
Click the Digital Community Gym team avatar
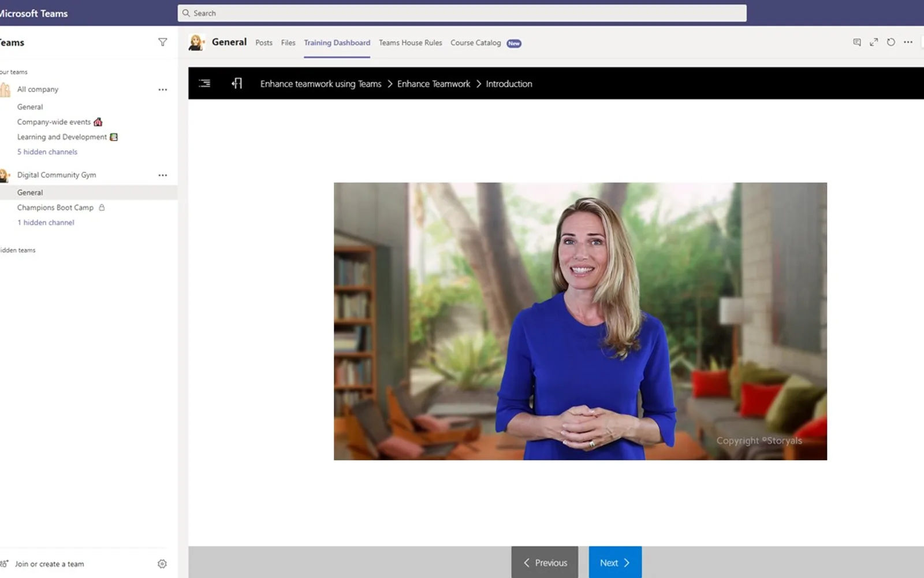coord(5,175)
